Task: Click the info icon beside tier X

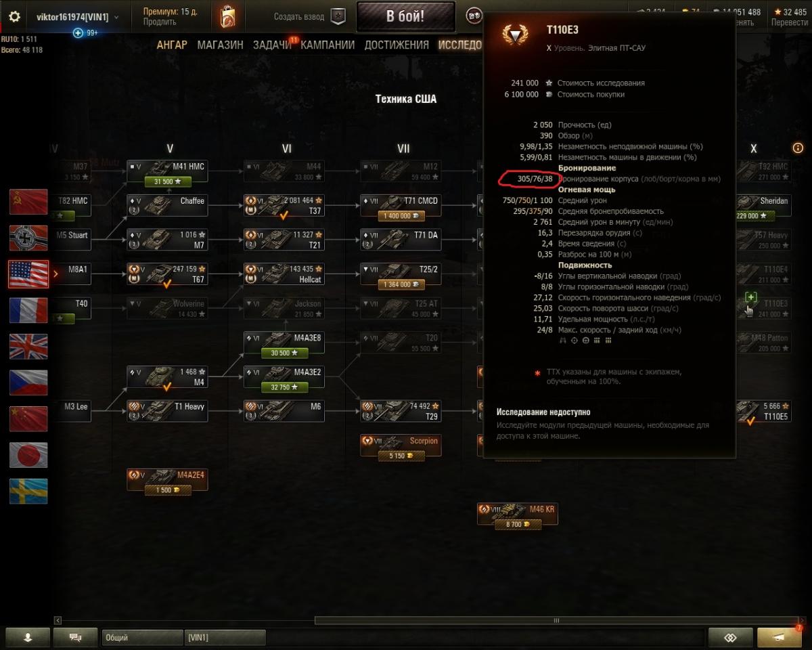Action: [x=798, y=148]
